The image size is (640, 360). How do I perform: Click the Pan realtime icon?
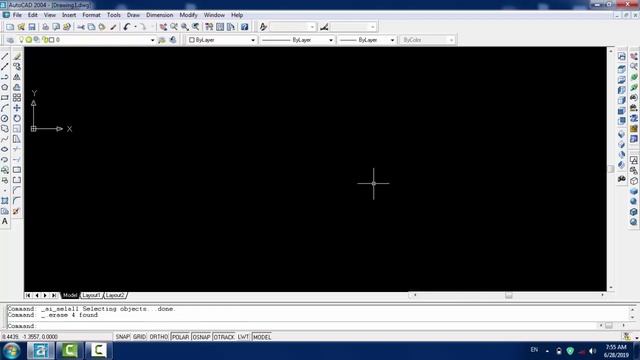point(163,27)
